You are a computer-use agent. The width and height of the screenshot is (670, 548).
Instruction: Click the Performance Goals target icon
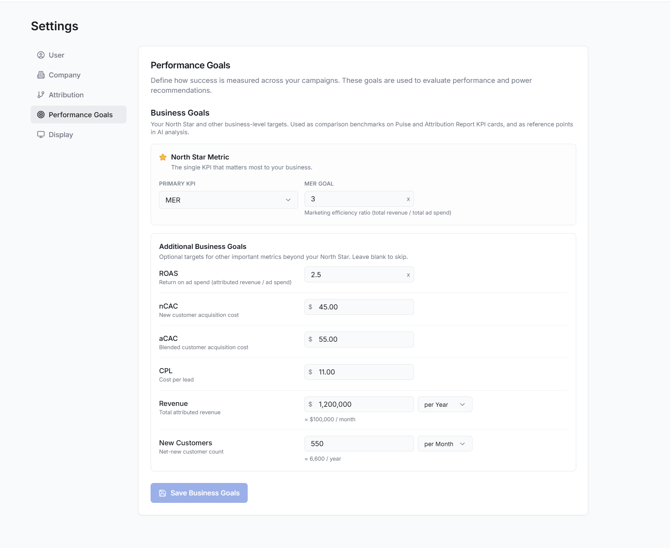(41, 115)
